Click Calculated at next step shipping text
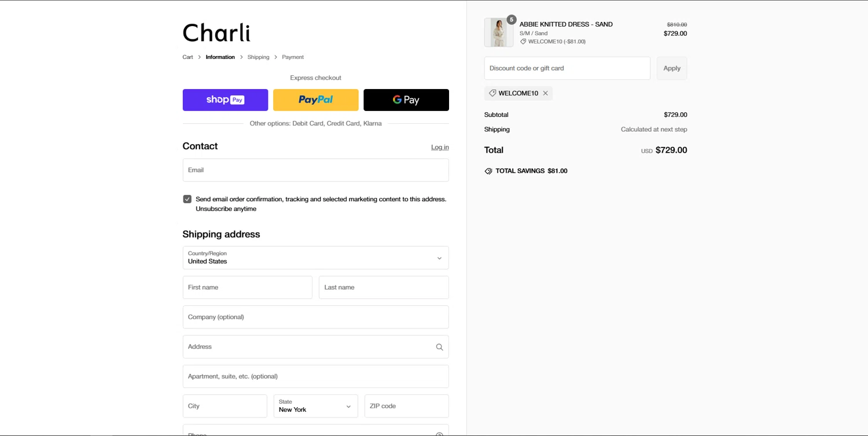This screenshot has width=868, height=436. point(654,130)
